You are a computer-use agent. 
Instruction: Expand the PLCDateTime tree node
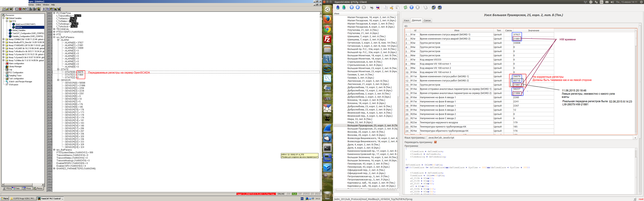click(x=54, y=13)
